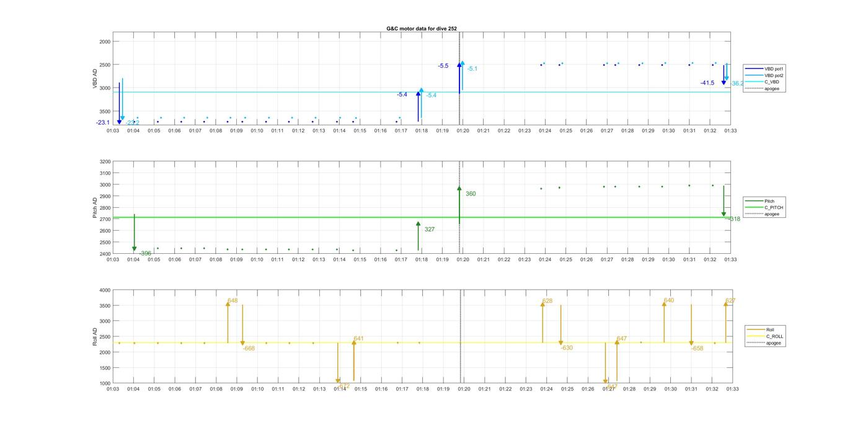This screenshot has width=868, height=430.
Task: Click the horizontal yellow C_ROLL line
Action: point(422,343)
